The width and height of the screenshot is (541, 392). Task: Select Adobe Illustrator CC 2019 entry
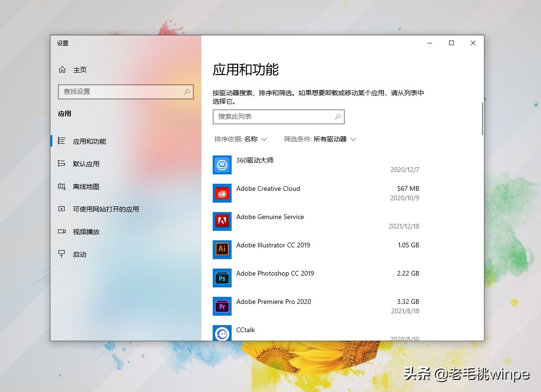[x=273, y=245]
